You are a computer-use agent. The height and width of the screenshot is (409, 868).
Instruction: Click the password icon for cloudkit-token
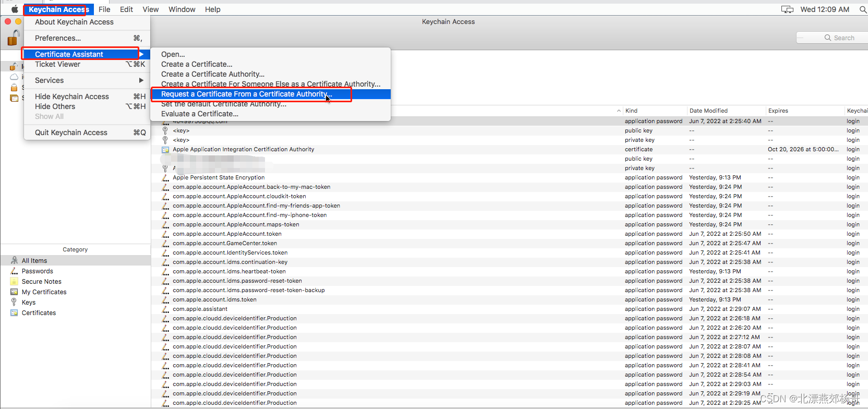click(165, 196)
